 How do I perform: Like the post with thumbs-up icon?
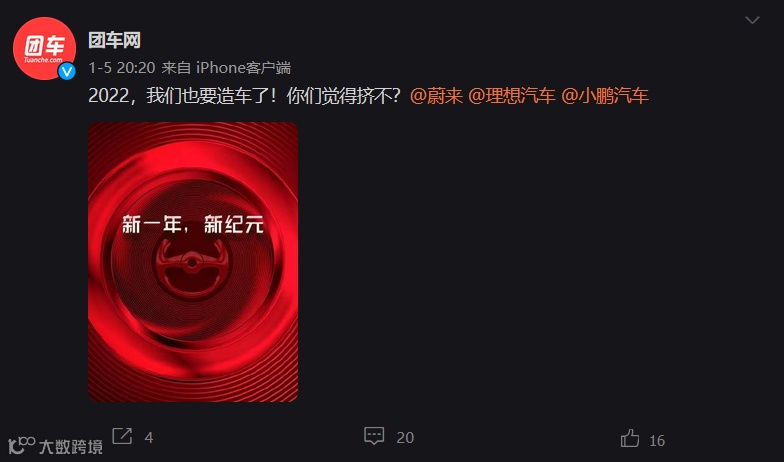pyautogui.click(x=630, y=438)
